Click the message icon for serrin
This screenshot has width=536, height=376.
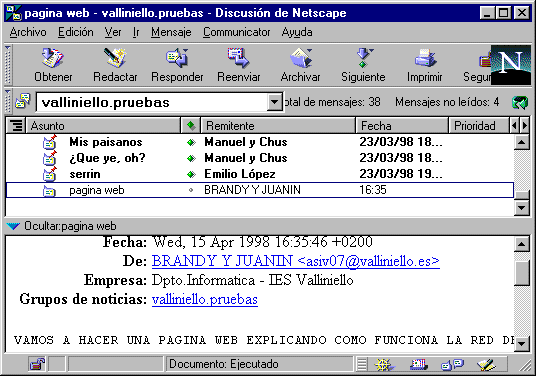click(x=50, y=174)
